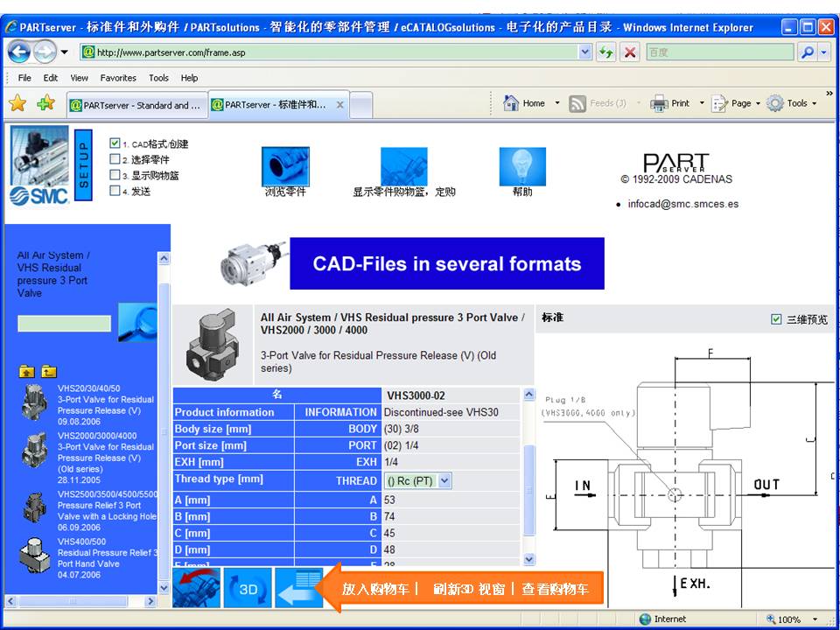
Task: Check the 4. 发送 checkbox
Action: 114,190
